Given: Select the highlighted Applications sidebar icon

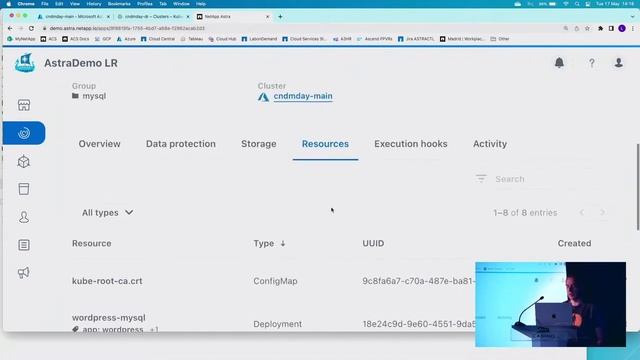Looking at the screenshot, I should [24, 133].
